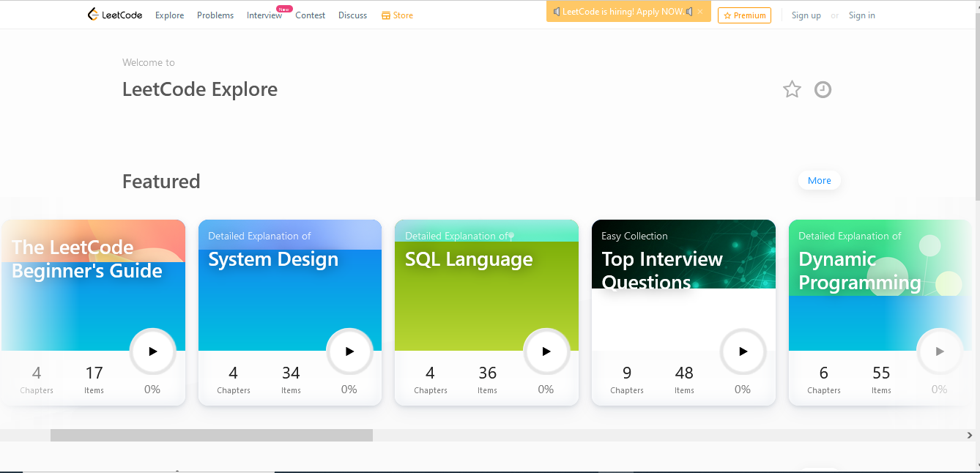The width and height of the screenshot is (980, 473).
Task: Click the More button beside Featured
Action: click(x=820, y=180)
